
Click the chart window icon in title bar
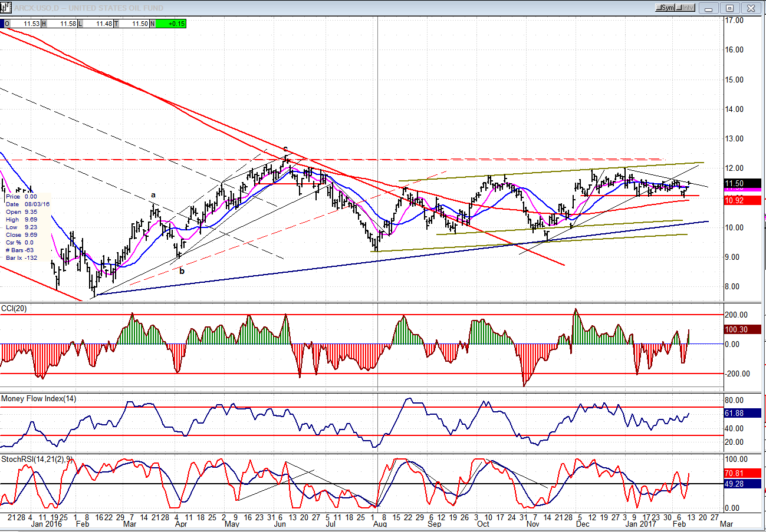click(6, 7)
